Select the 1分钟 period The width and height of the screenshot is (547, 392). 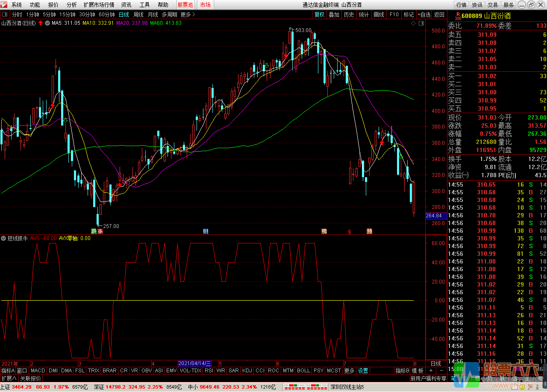[x=32, y=15]
